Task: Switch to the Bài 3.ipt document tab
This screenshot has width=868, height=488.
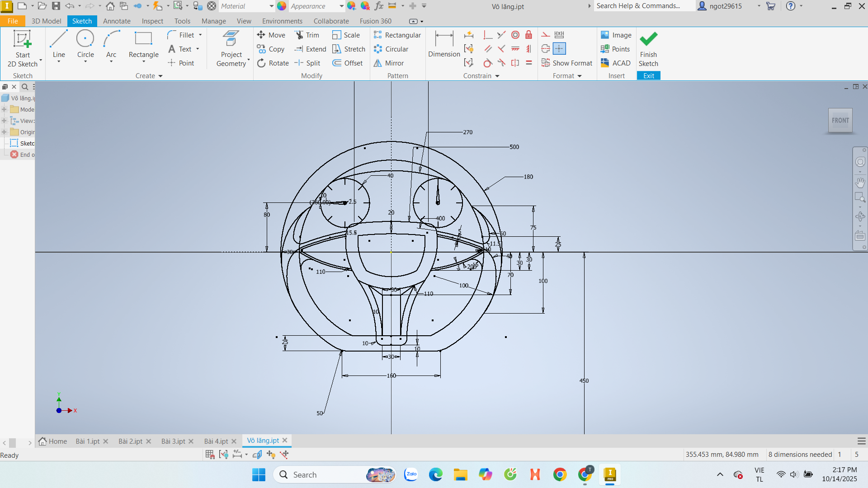Action: [x=173, y=441]
